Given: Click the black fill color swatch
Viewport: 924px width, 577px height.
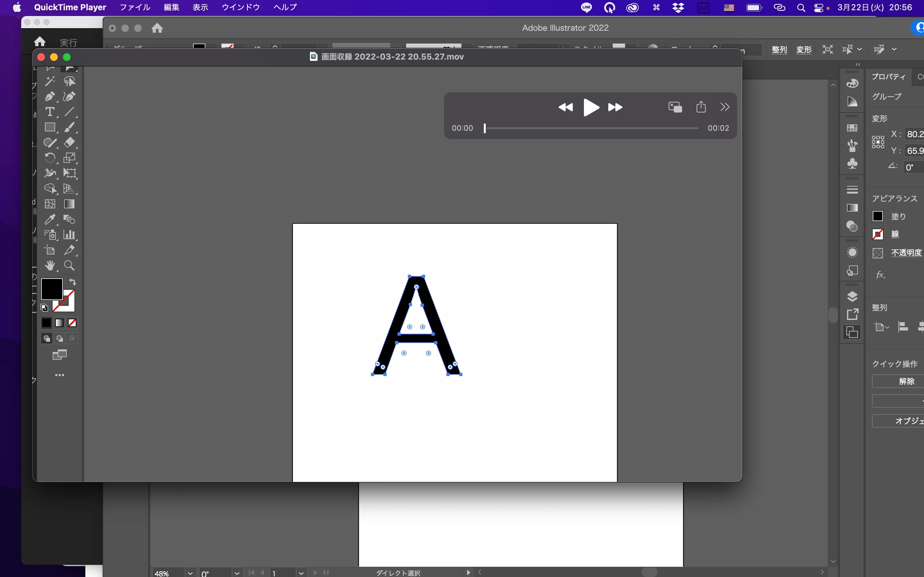Looking at the screenshot, I should click(x=52, y=289).
